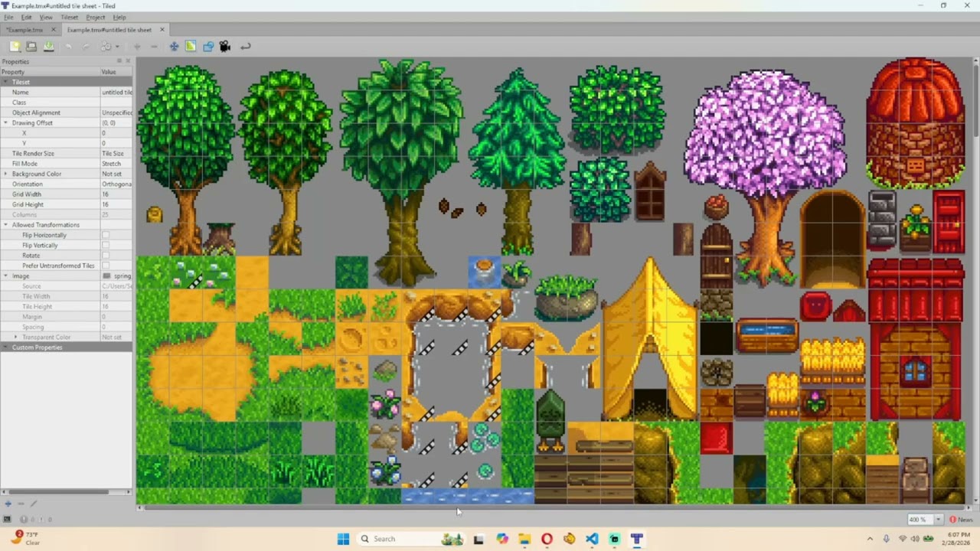The image size is (980, 551).
Task: Click the Command gears toolbar icon
Action: 106,47
